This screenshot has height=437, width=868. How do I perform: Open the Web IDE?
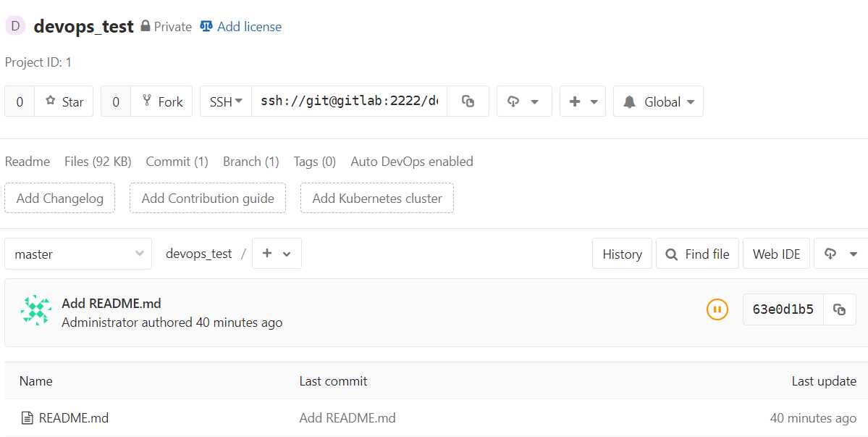[x=776, y=254]
